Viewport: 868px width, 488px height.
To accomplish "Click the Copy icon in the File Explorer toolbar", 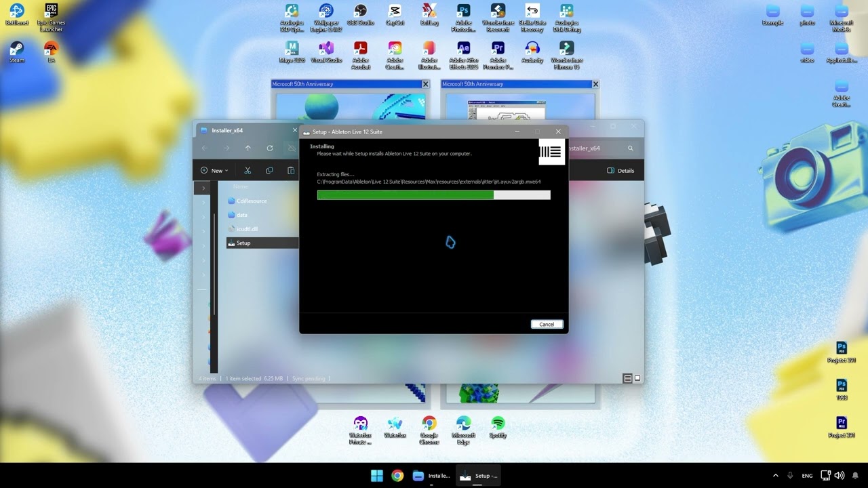I will (x=269, y=170).
